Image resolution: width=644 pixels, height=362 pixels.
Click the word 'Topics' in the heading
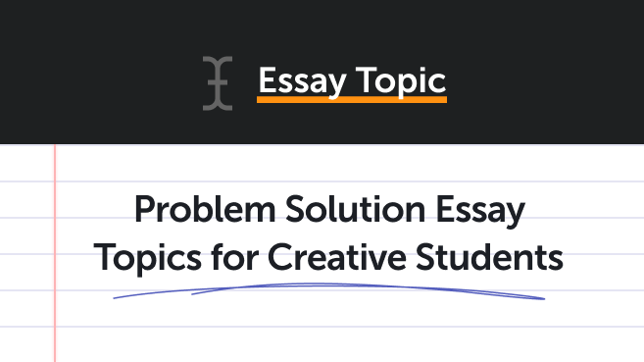click(148, 258)
